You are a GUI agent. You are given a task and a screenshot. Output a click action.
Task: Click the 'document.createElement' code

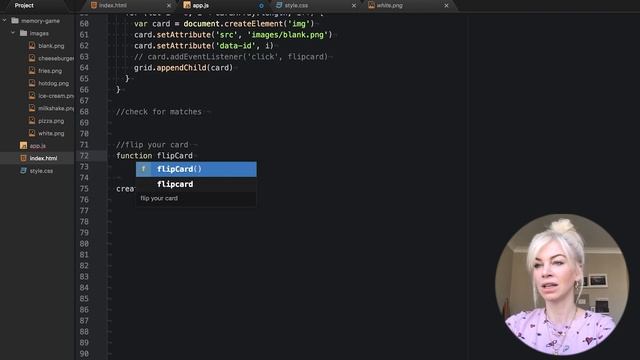coord(233,24)
